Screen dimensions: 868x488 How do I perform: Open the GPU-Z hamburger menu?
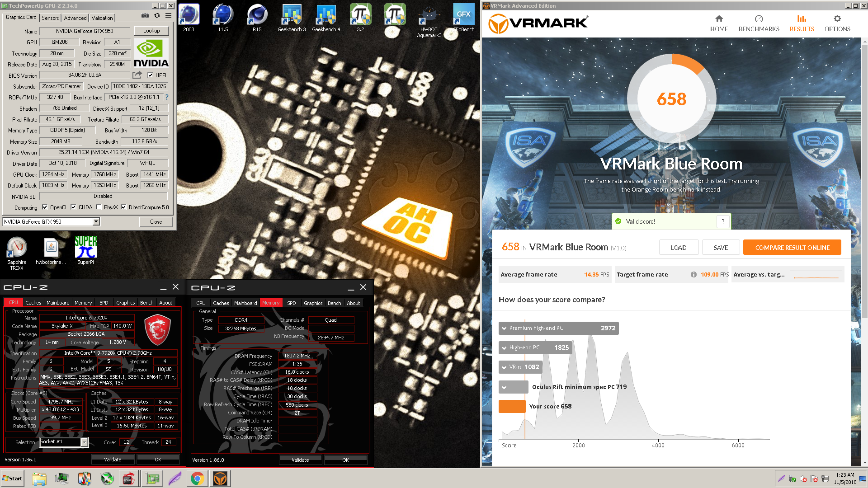pos(168,16)
